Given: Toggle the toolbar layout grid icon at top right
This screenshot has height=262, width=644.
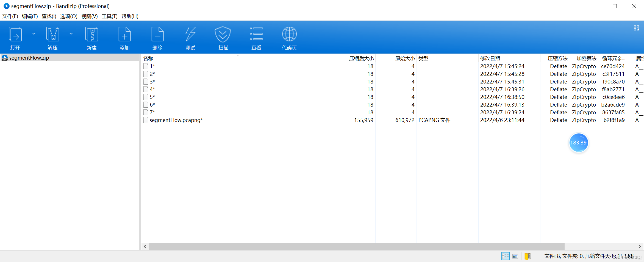Looking at the screenshot, I should pos(636,28).
